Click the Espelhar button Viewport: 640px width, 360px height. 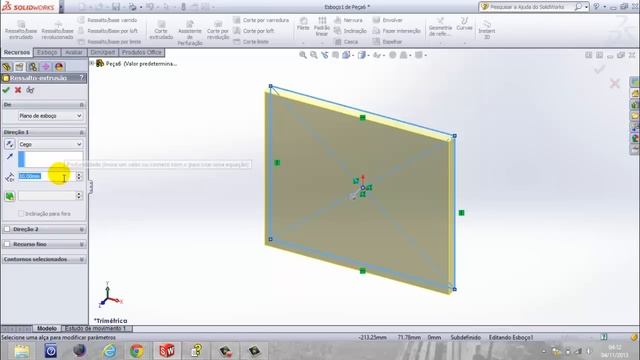(x=388, y=42)
